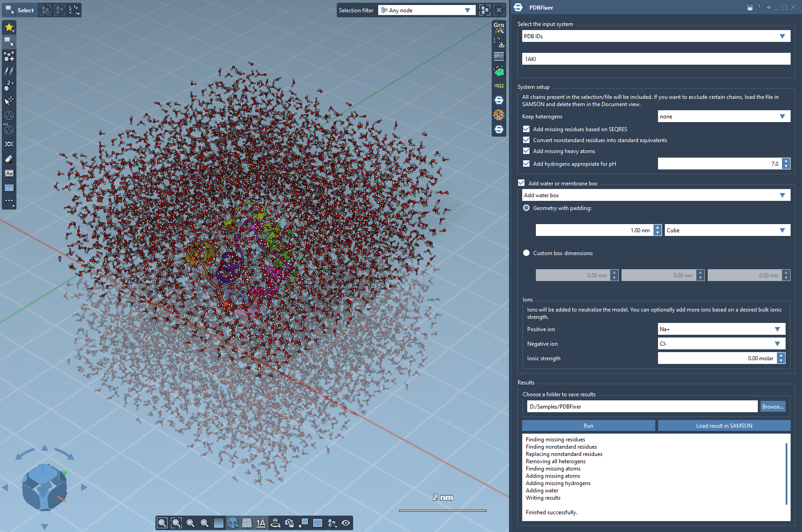Click the 1Å scale bar icon
The height and width of the screenshot is (532, 802).
tap(261, 523)
